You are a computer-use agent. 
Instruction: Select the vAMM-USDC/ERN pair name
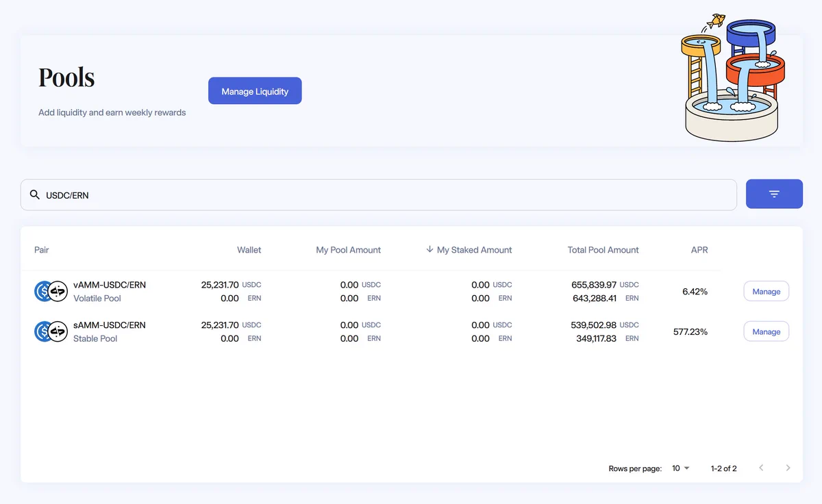[110, 285]
